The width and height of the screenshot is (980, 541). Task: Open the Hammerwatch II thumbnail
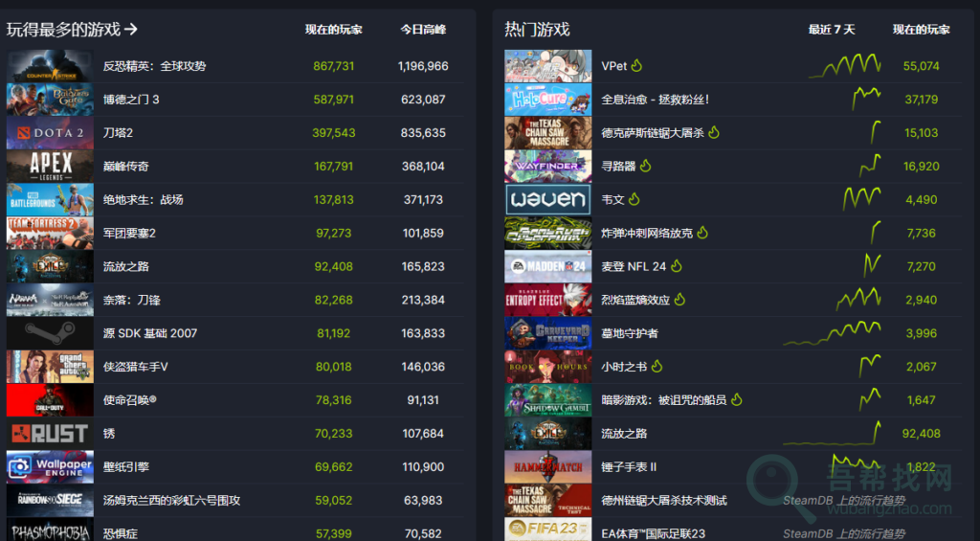(x=548, y=467)
